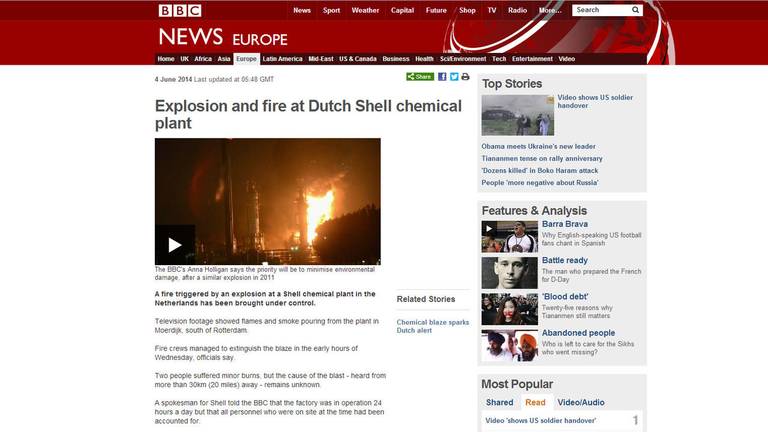768x432 pixels.
Task: Switch to the Shared tab
Action: (500, 402)
